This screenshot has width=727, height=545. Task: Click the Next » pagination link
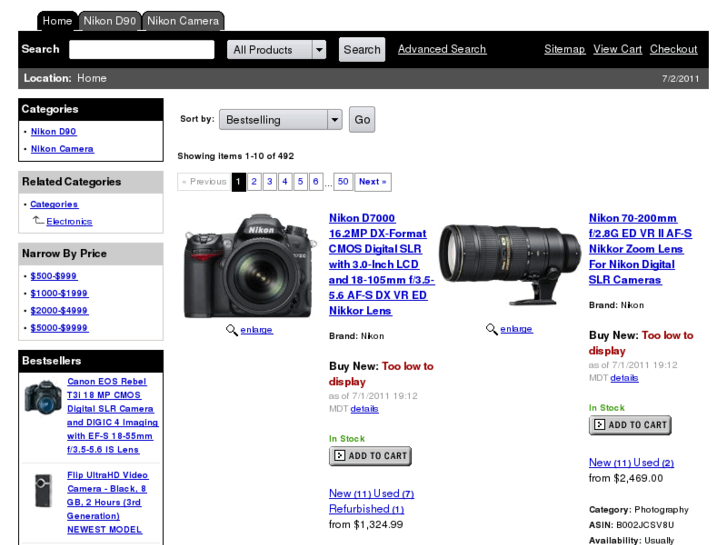pyautogui.click(x=373, y=182)
